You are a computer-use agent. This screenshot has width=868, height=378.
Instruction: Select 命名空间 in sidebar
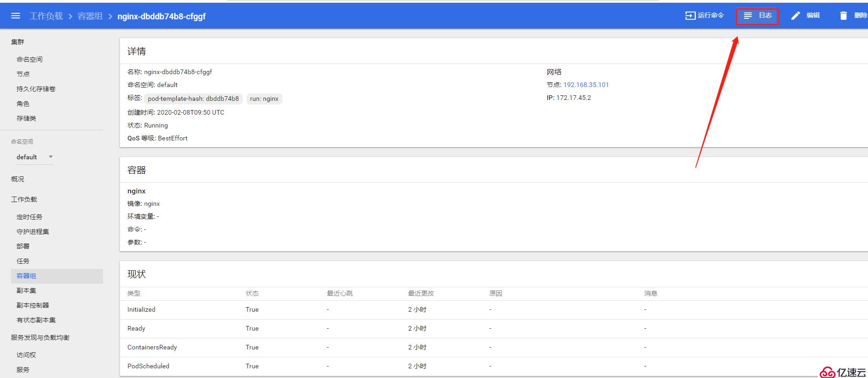(29, 59)
